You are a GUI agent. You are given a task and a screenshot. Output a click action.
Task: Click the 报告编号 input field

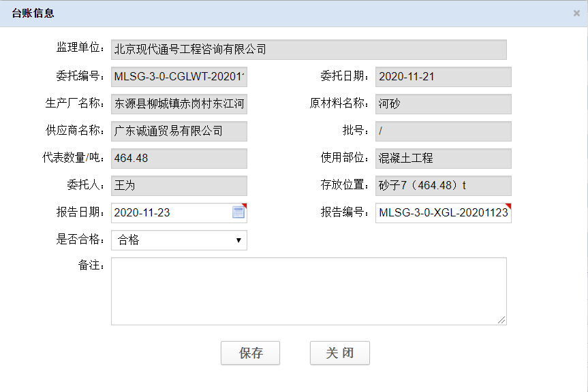tap(444, 212)
